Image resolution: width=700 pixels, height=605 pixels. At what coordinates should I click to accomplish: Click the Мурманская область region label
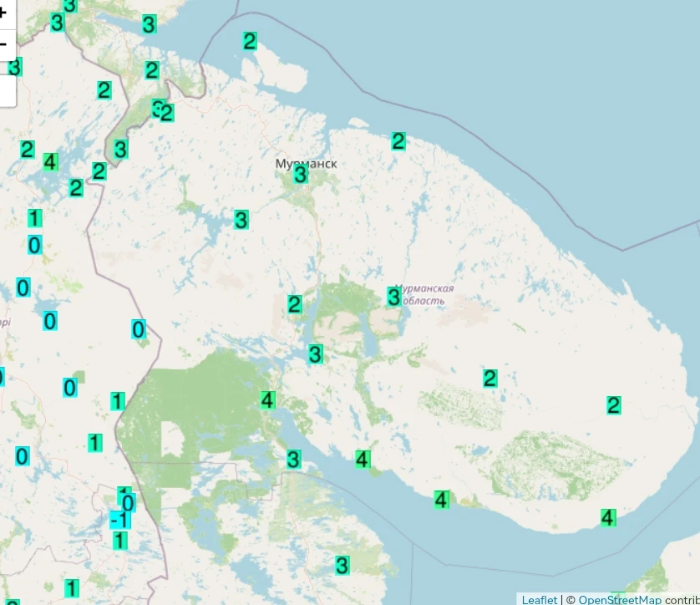coord(424,295)
